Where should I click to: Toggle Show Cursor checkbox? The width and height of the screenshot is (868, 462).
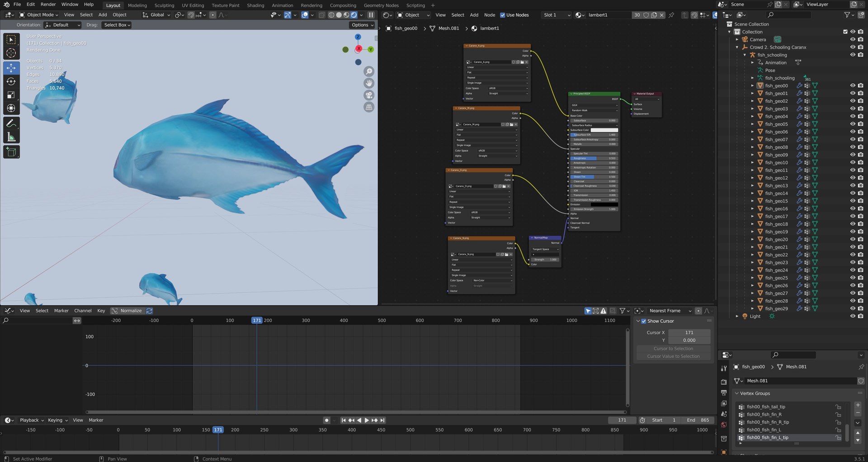click(x=644, y=321)
